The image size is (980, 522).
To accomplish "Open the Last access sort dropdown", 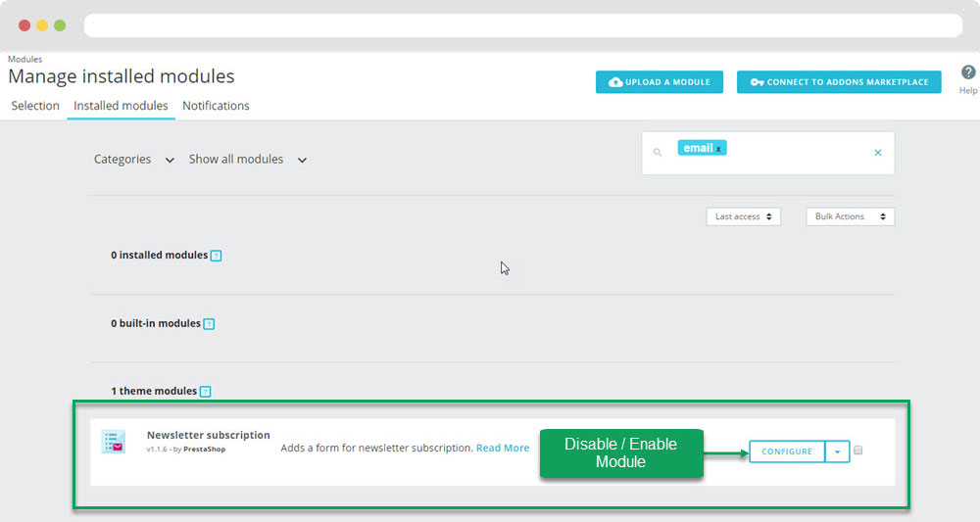I will 743,216.
